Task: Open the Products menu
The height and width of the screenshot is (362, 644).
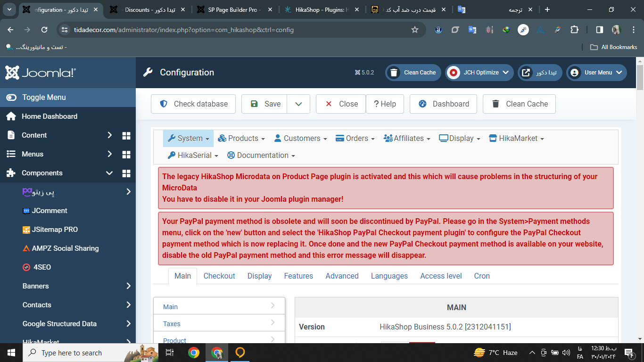Action: click(241, 139)
